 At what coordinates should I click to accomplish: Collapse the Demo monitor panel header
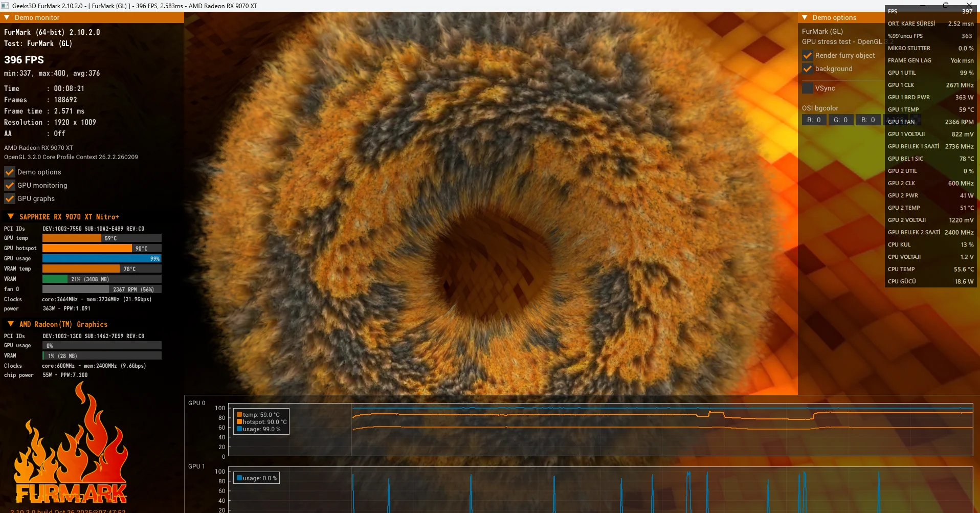(x=7, y=17)
